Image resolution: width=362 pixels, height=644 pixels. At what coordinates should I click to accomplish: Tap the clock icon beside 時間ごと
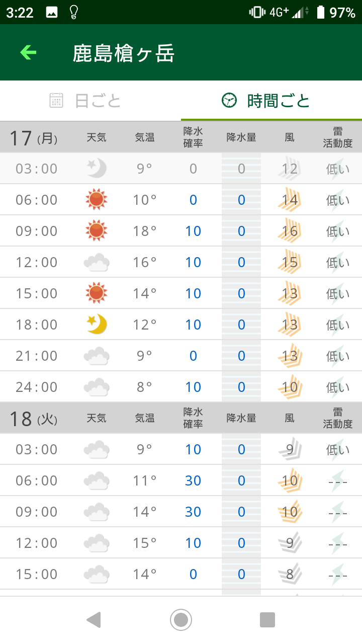tap(229, 101)
